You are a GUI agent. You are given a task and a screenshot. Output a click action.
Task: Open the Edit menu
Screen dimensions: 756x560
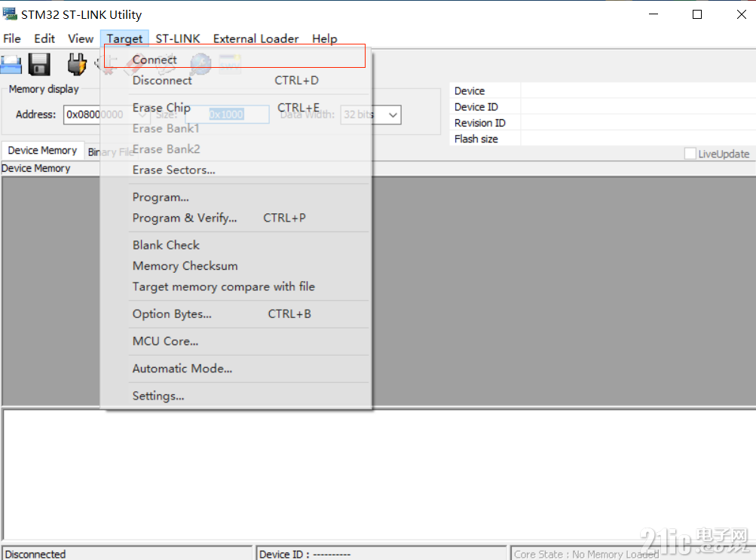[44, 38]
